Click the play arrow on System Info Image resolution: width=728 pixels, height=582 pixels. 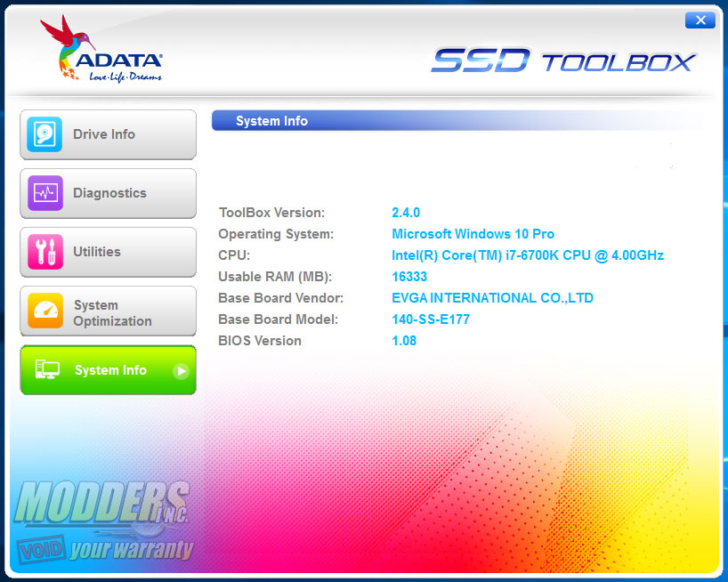181,371
